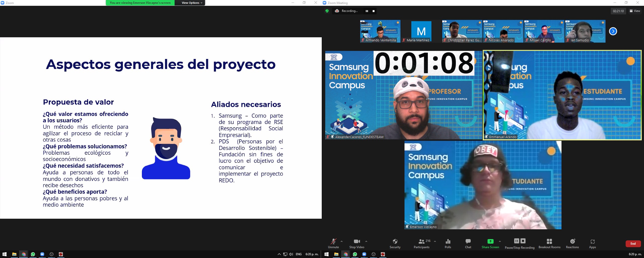Open Breakout Rooms icon
Viewport: 644px width, 258px height.
pos(549,242)
